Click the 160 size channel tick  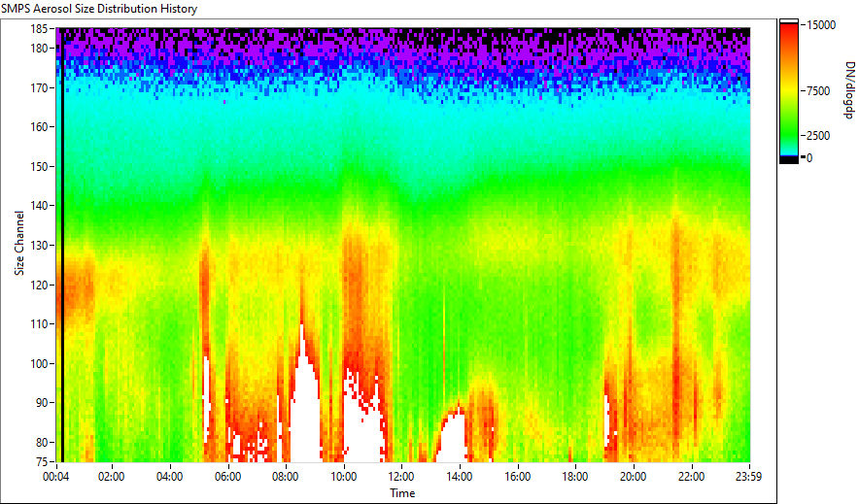coord(40,127)
